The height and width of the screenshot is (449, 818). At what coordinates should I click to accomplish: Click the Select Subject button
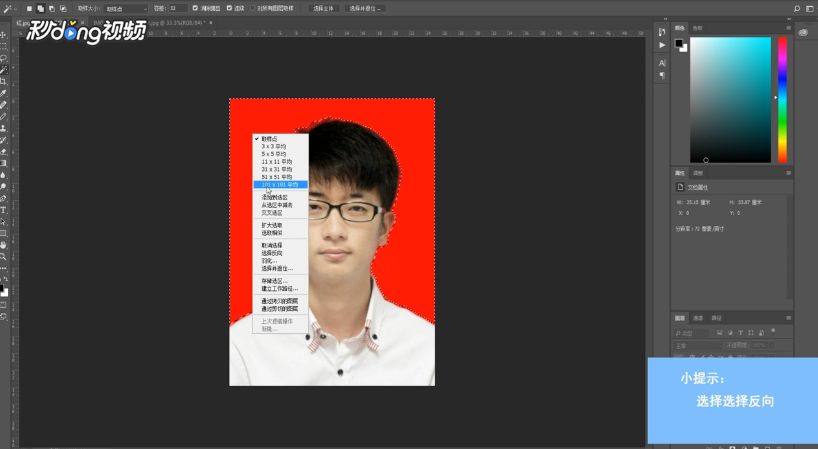point(323,8)
